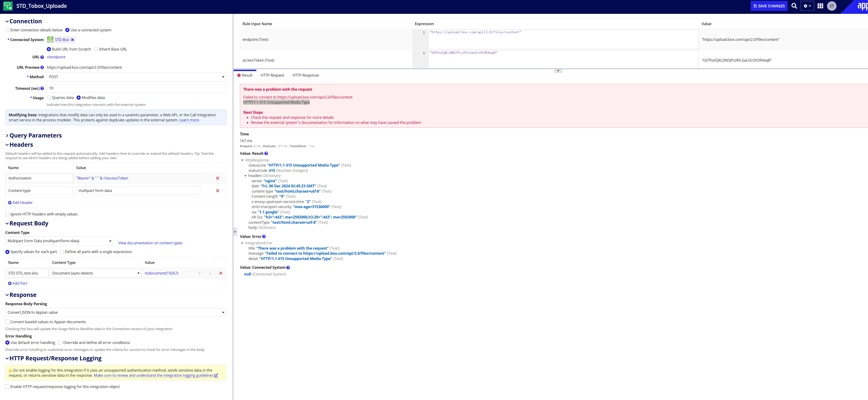The height and width of the screenshot is (400, 868).
Task: Show help for Value: Connected System
Action: coord(288,267)
